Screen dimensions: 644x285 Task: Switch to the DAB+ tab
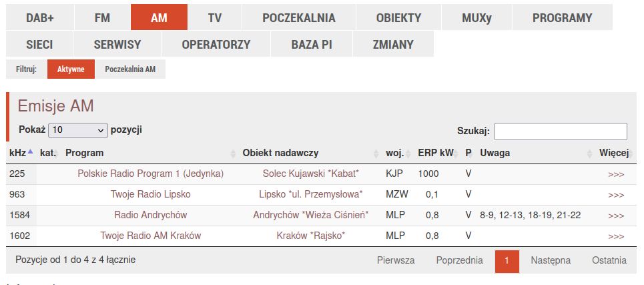pos(40,17)
